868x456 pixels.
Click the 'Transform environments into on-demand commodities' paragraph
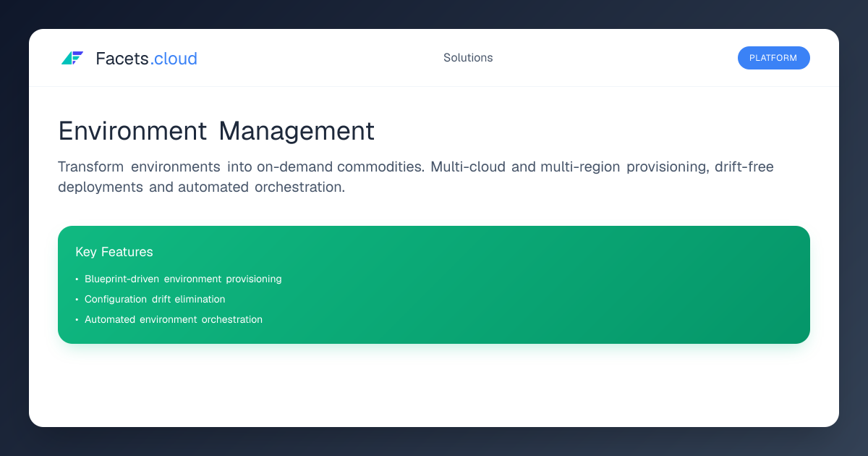point(416,177)
